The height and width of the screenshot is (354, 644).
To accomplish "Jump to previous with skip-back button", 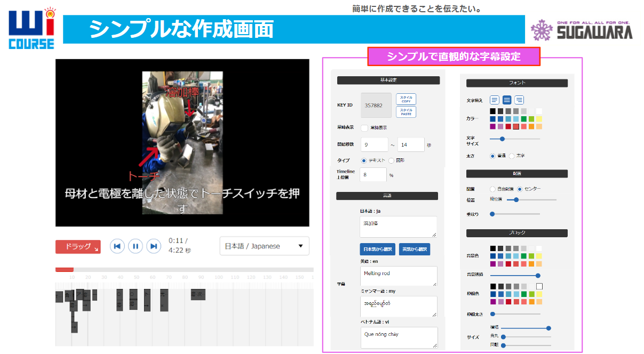I will pos(118,246).
